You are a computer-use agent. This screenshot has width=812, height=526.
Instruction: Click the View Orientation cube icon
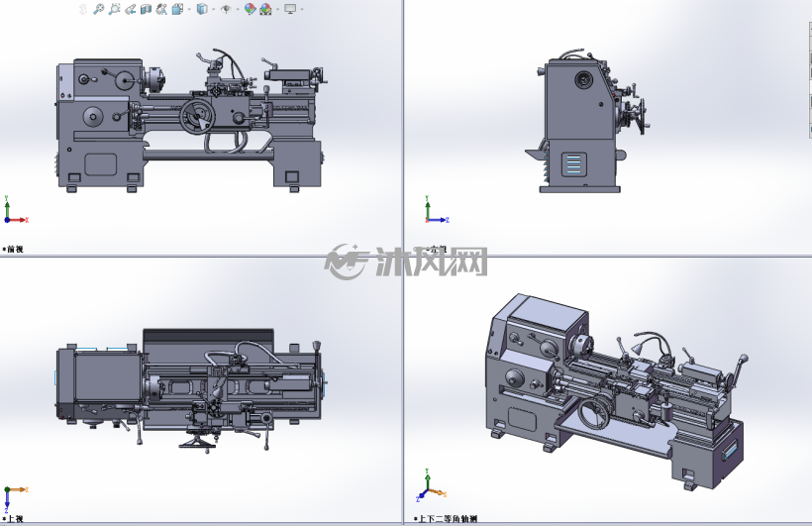coord(177,9)
